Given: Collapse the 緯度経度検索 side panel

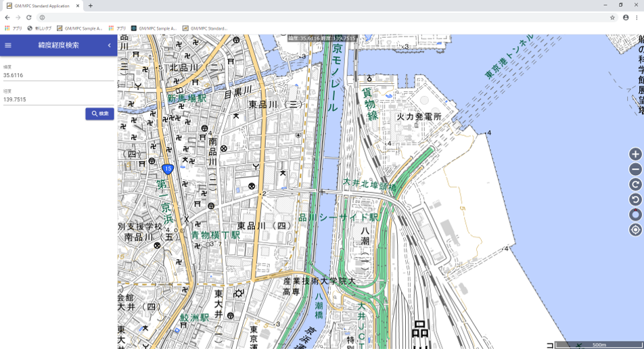Looking at the screenshot, I should tap(110, 45).
